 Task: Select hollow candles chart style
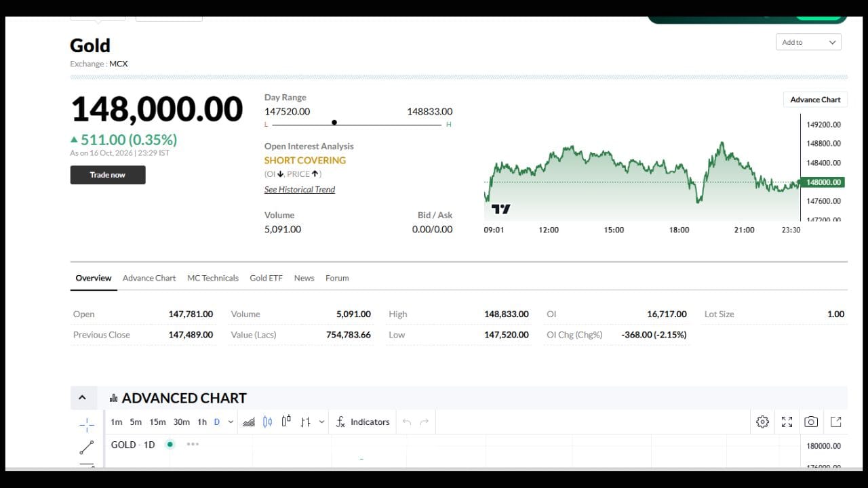[286, 422]
